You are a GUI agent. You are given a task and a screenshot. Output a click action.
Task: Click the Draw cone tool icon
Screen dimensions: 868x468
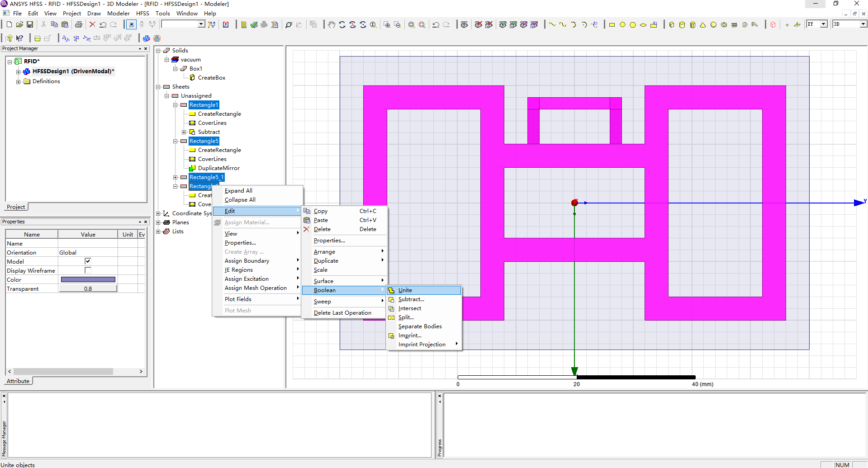703,24
